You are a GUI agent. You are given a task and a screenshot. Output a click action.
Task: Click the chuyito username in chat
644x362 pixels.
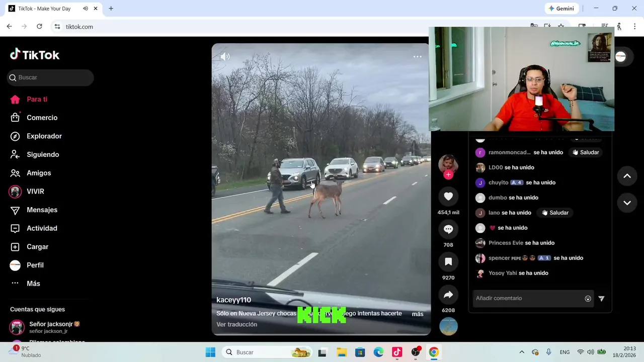click(x=498, y=183)
